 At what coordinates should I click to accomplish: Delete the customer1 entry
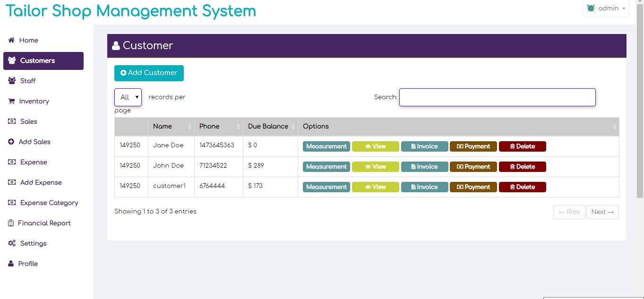coord(523,187)
